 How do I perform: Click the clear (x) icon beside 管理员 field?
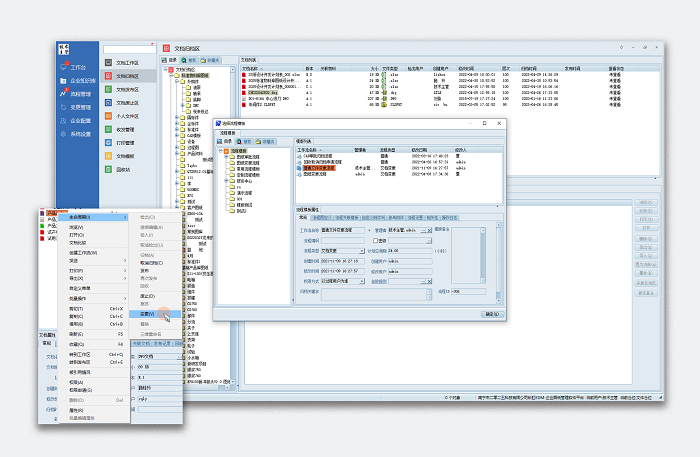pos(429,230)
